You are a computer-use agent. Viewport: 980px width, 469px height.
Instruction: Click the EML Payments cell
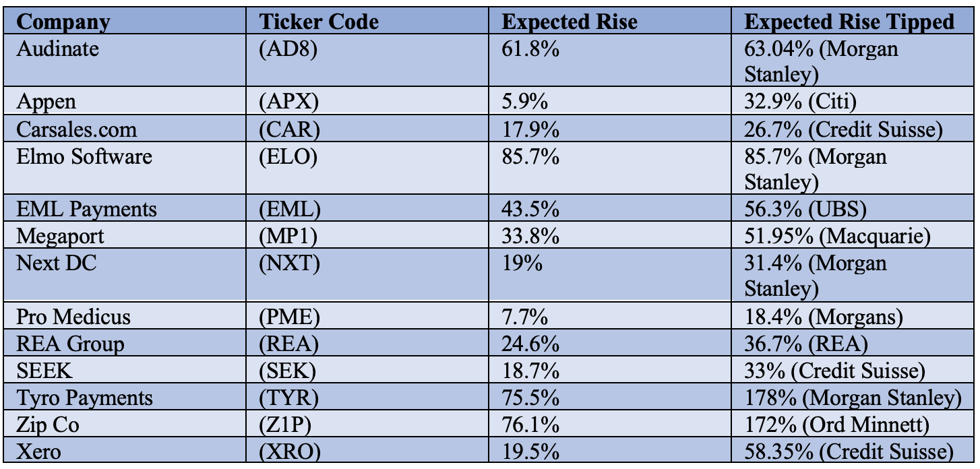coord(86,210)
